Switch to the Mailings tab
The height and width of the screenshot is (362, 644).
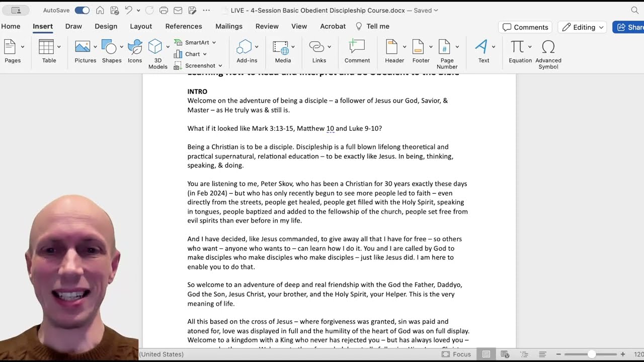(229, 26)
